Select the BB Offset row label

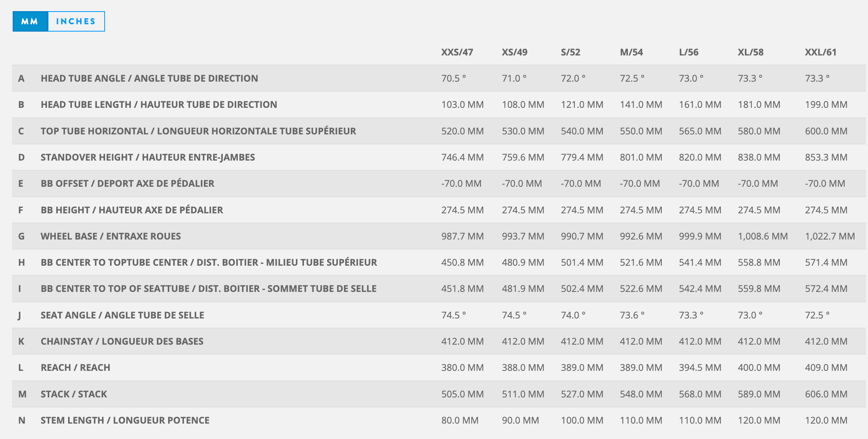coord(127,184)
